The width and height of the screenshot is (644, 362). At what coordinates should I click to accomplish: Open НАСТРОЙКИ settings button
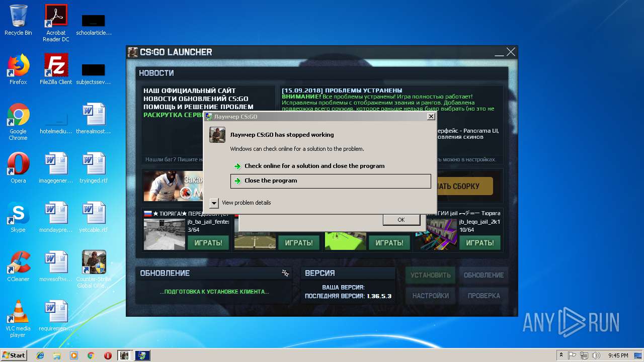[x=430, y=296]
